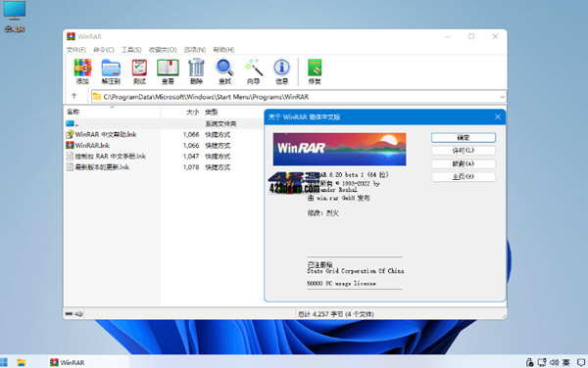This screenshot has width=588, height=368.
Task: Click the WinRAR title bar app icon
Action: pos(71,36)
